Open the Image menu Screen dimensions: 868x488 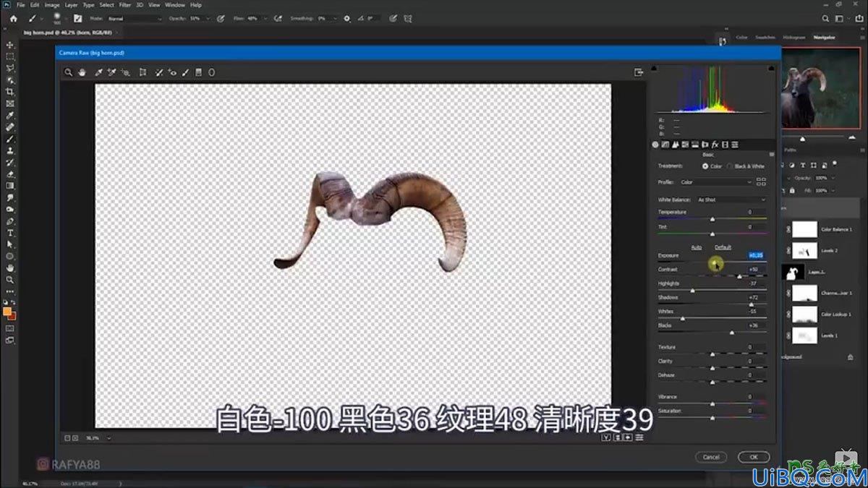[x=52, y=4]
